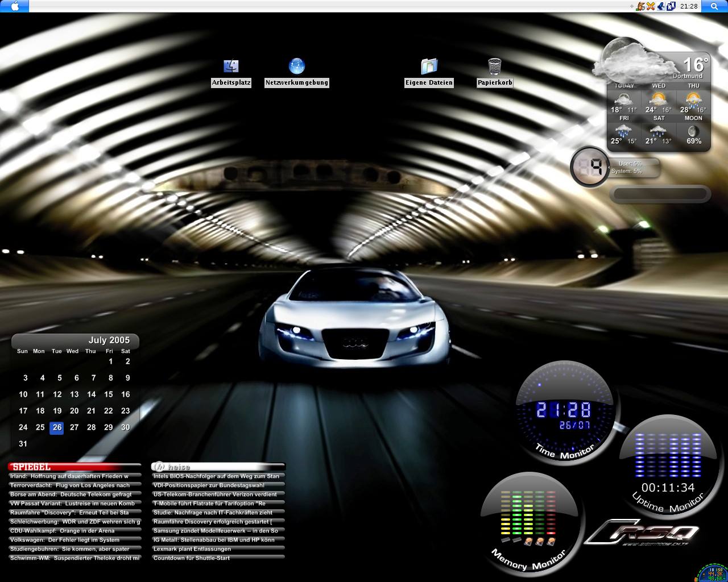Click the blue stamp-shaped tray icon
The width and height of the screenshot is (728, 582).
[661, 6]
